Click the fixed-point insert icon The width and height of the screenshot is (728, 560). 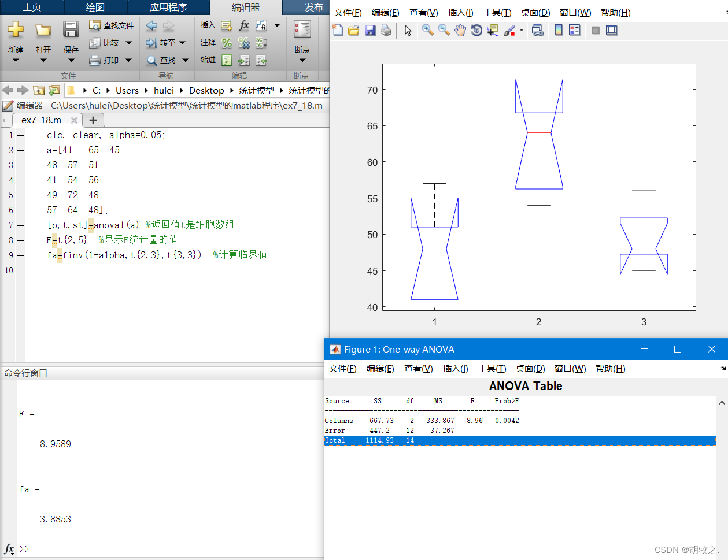click(261, 25)
